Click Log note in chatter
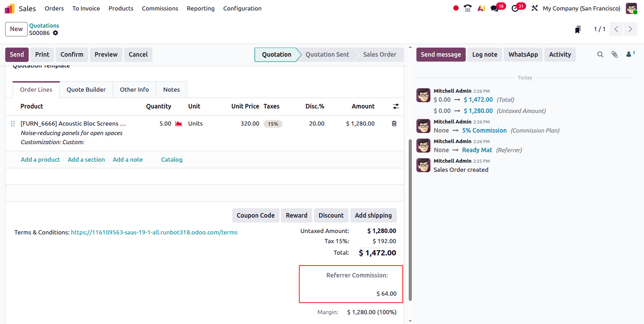 [485, 55]
